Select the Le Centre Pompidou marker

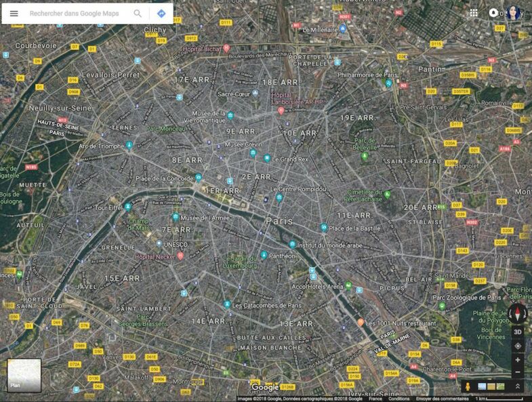(279, 197)
